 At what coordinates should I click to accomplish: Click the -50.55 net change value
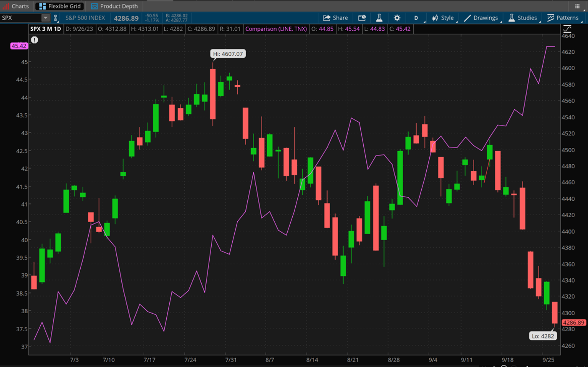point(152,16)
